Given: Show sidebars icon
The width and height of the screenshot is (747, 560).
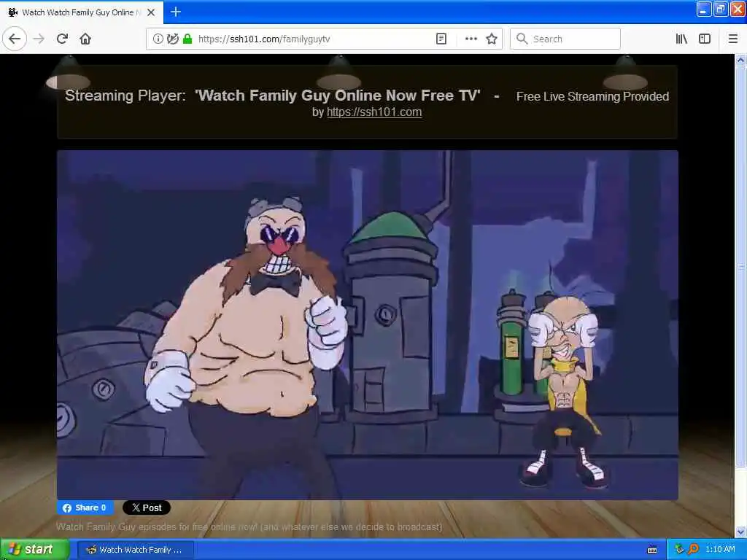Looking at the screenshot, I should coord(705,39).
